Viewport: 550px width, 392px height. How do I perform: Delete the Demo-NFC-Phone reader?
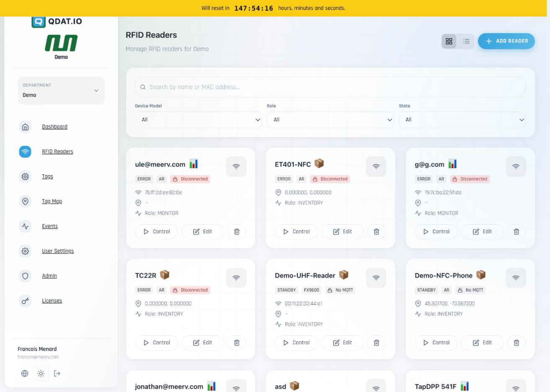(x=516, y=343)
